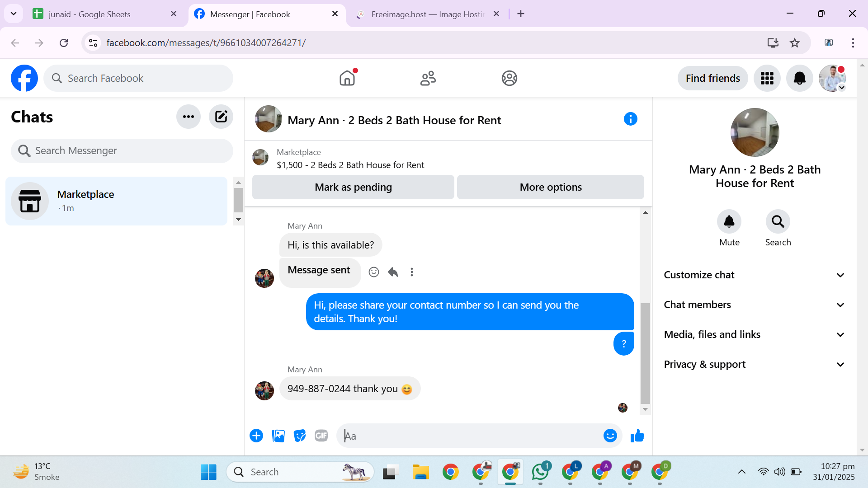The image size is (868, 488).
Task: Open conversation information icon
Action: coord(631,119)
